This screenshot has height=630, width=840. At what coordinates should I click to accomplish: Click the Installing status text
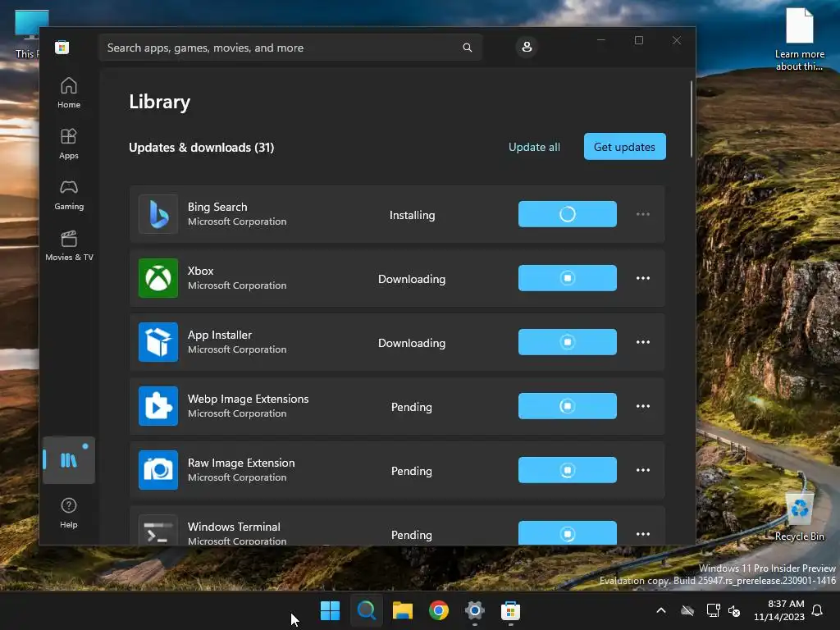click(x=412, y=215)
